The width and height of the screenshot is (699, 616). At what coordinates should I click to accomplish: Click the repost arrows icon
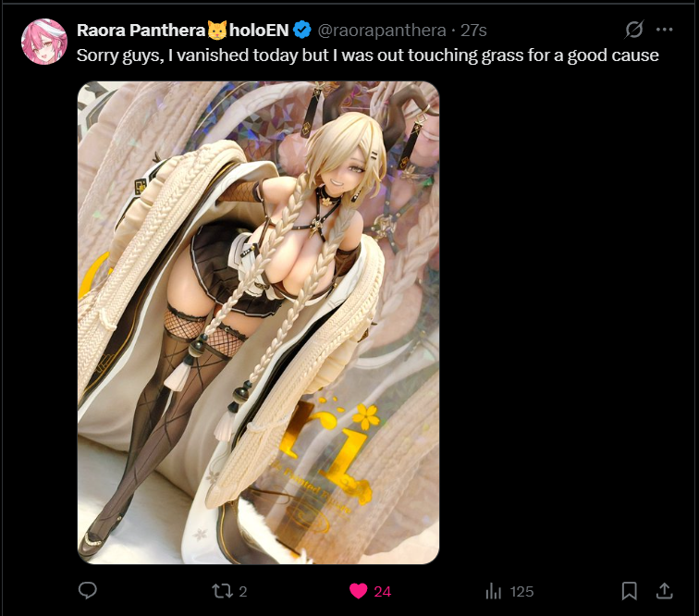pyautogui.click(x=222, y=591)
